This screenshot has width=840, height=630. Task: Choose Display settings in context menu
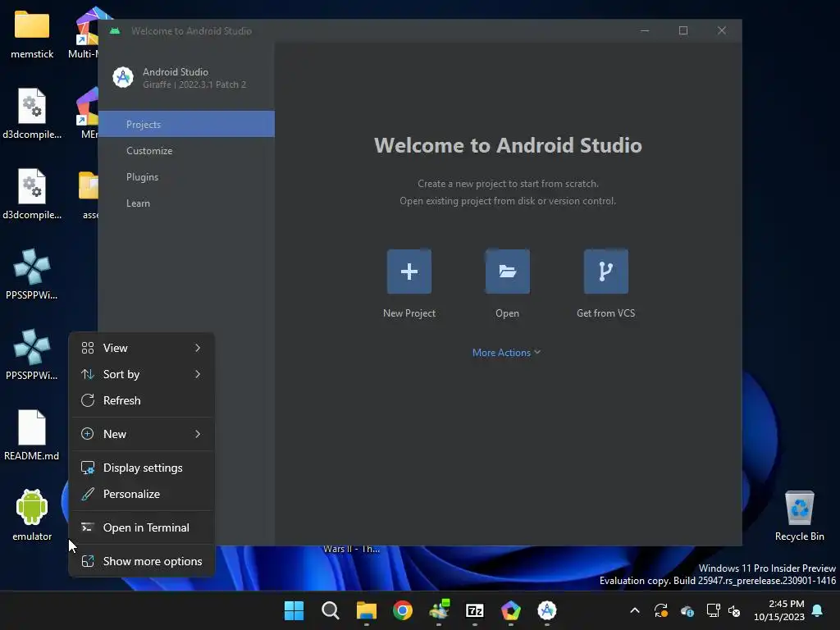(x=142, y=468)
